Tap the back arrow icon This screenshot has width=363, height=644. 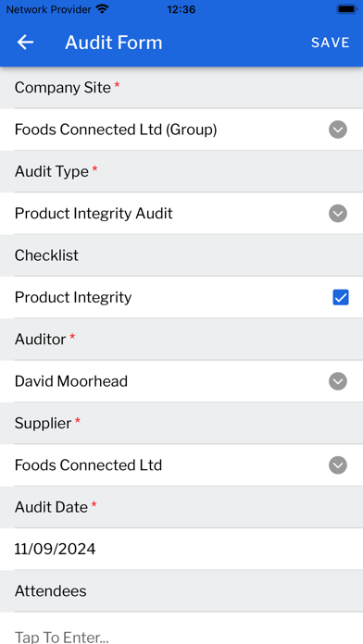25,43
